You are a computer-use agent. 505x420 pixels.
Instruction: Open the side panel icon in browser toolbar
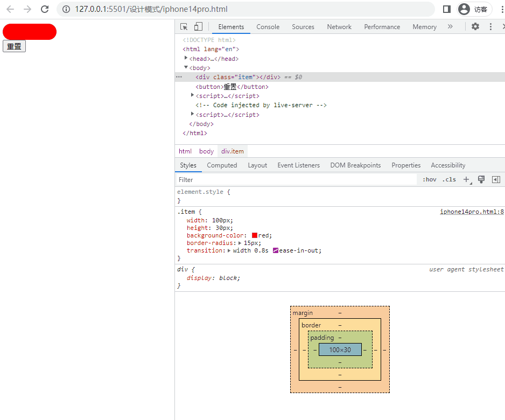[x=447, y=9]
